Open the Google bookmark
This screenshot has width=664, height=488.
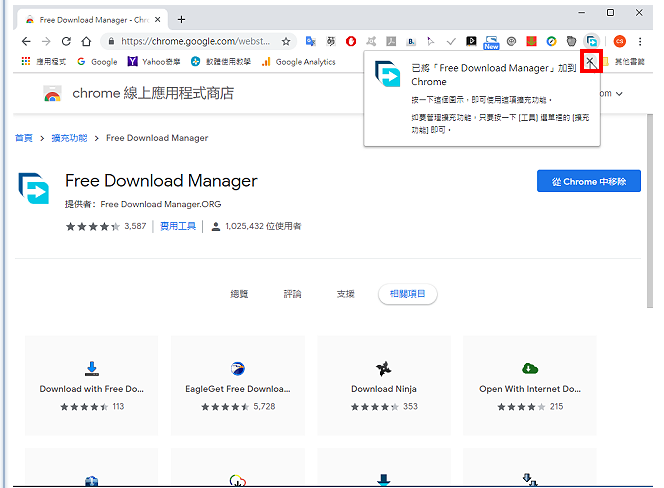97,62
